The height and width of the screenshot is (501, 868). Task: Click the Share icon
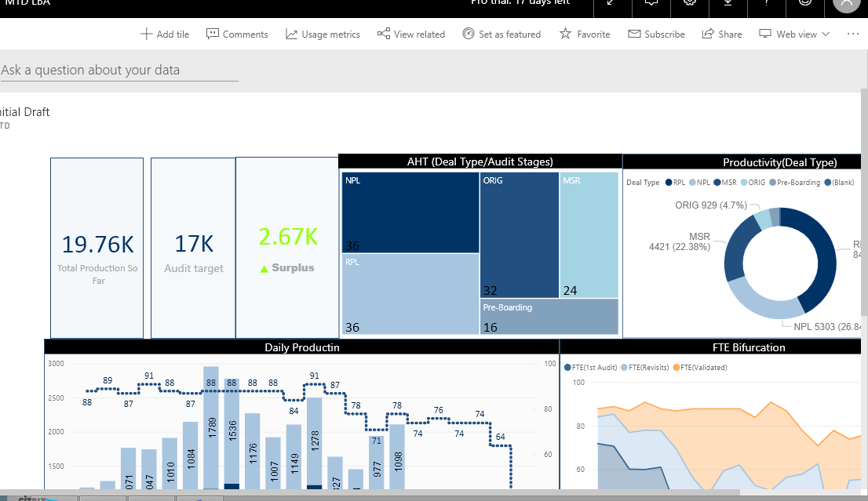click(x=708, y=34)
